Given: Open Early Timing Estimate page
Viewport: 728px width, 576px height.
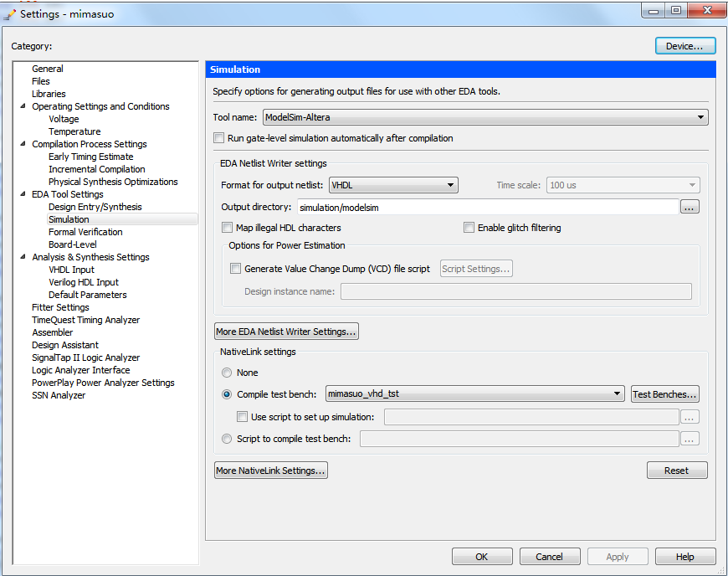Looking at the screenshot, I should (90, 157).
